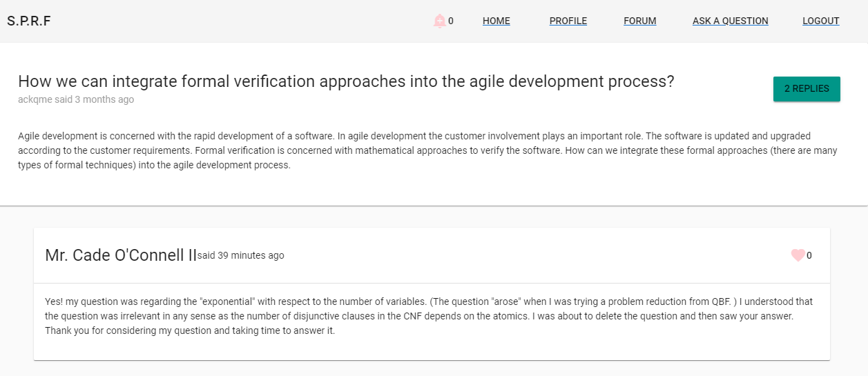Click the notification count beside the bell
868x376 pixels.
point(451,21)
